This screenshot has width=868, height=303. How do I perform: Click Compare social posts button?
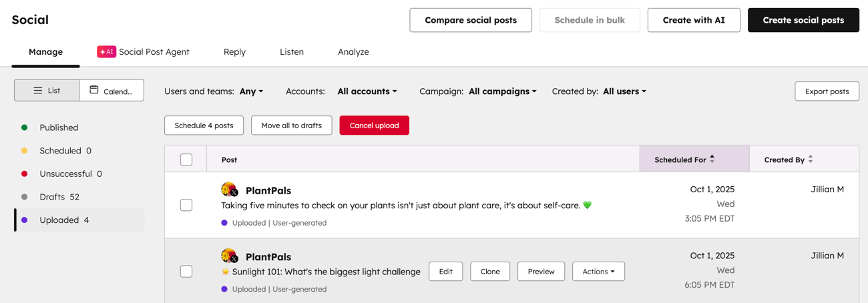click(x=471, y=20)
